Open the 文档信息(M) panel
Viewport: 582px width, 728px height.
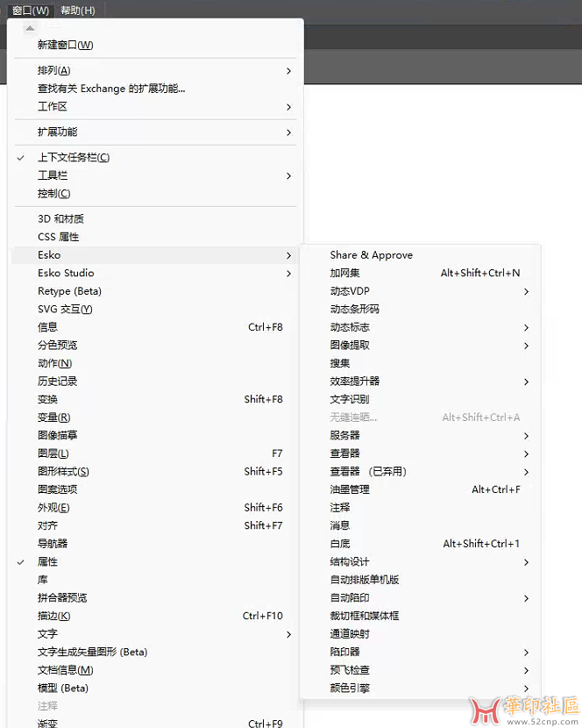[x=155, y=670]
